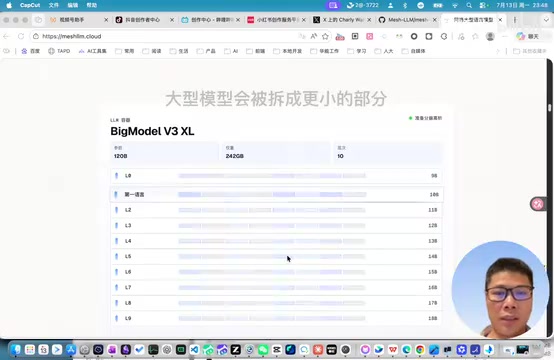Click the BigModel V3 XL heading
Screen dimensions: 554x360
tap(152, 131)
